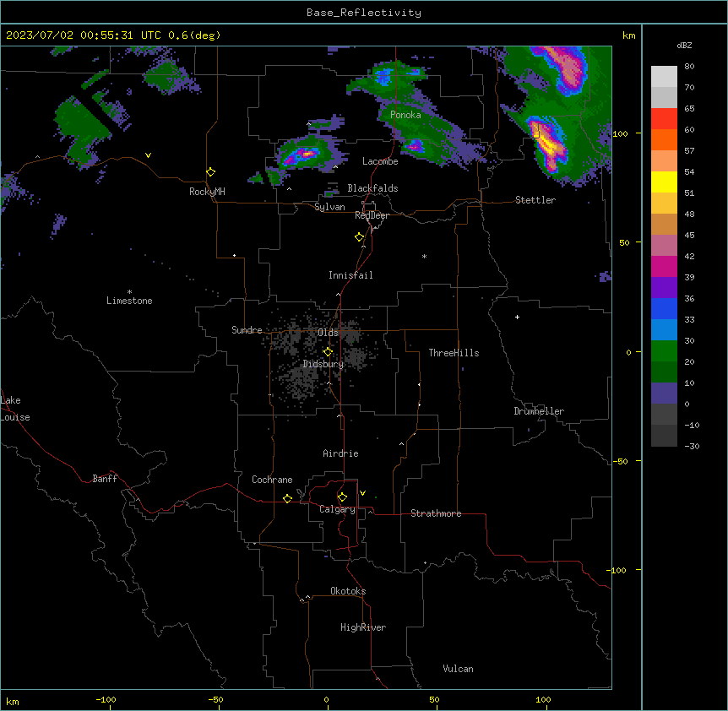Click the km label at top right
The height and width of the screenshot is (711, 728).
pos(628,35)
